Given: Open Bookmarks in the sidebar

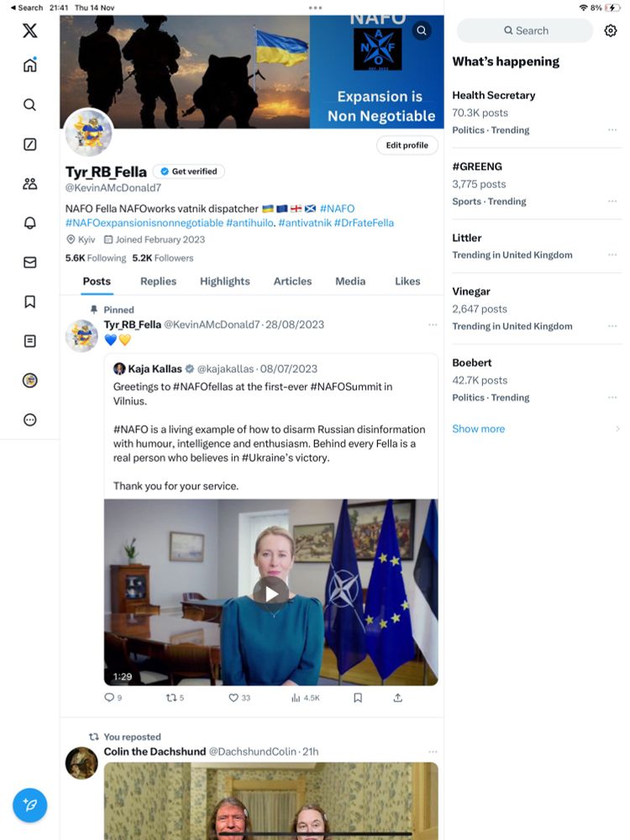Looking at the screenshot, I should coord(30,302).
